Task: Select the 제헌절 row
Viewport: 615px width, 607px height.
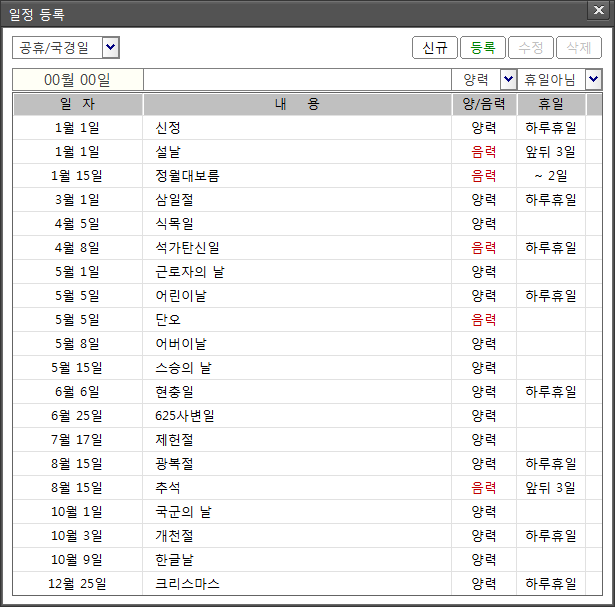Action: [x=308, y=440]
